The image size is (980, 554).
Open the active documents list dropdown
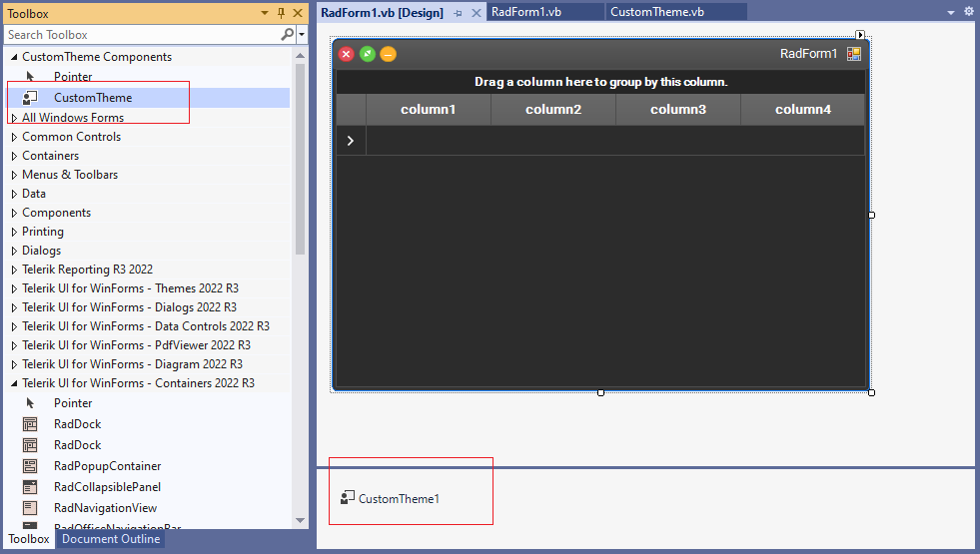pyautogui.click(x=951, y=13)
